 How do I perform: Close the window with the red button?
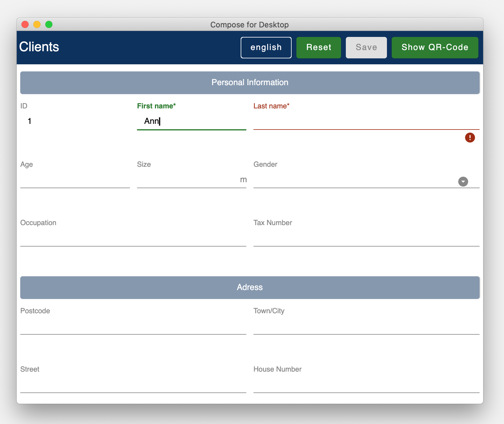pos(25,24)
